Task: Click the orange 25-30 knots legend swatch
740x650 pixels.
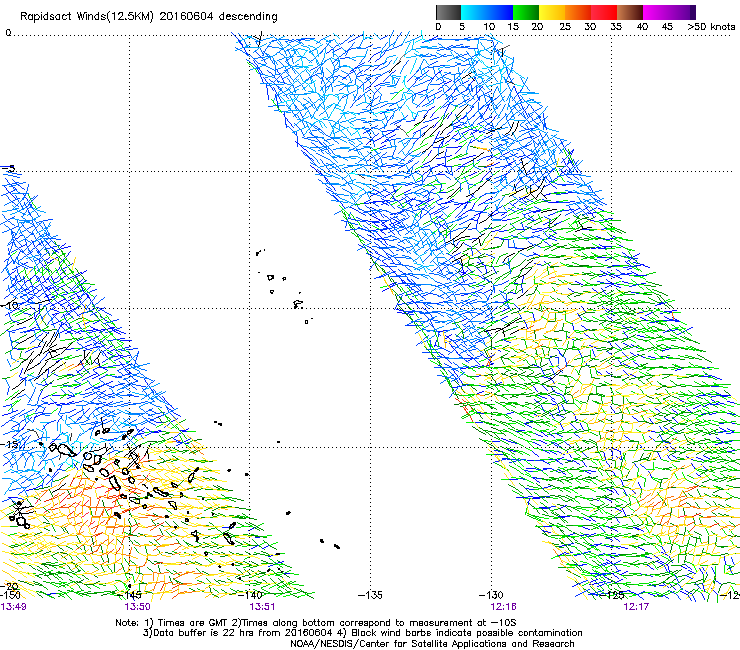Action: [x=578, y=12]
